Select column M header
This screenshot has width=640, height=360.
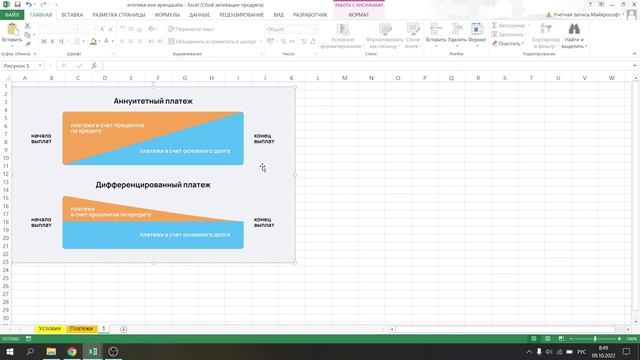[344, 78]
